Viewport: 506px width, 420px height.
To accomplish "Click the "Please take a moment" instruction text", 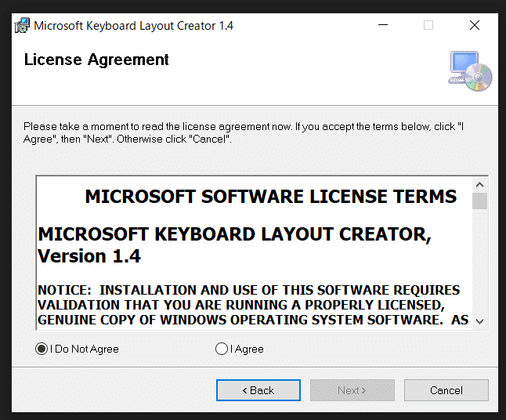I will tap(244, 132).
